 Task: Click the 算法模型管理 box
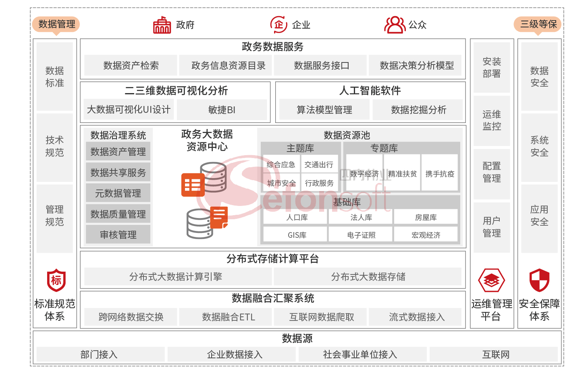(324, 110)
